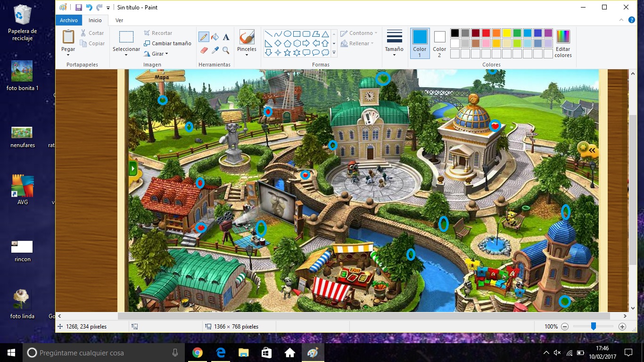The image size is (644, 362).
Task: Select the Polygon shape
Action: 315,34
